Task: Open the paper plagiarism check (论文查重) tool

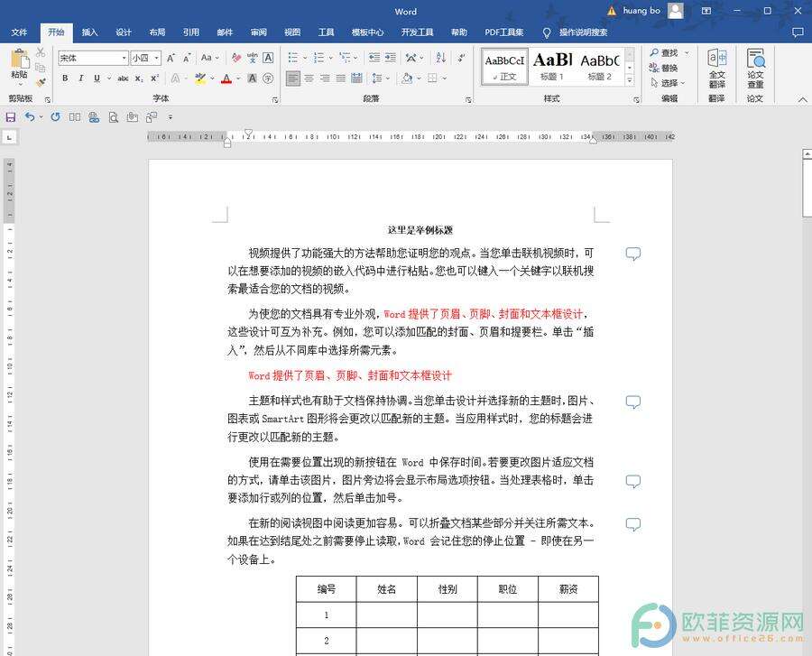Action: tap(755, 69)
